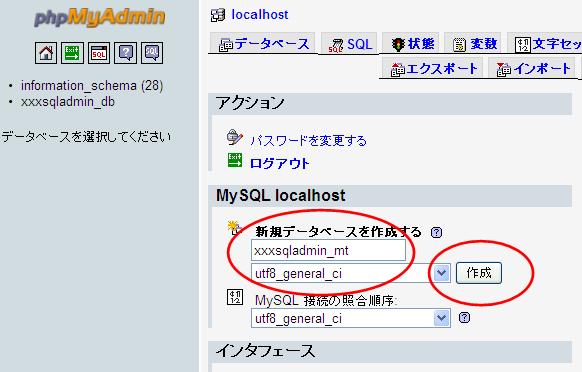Click the green Exit icon beside ログアウト
Screen dimensions: 582x372
pos(235,160)
